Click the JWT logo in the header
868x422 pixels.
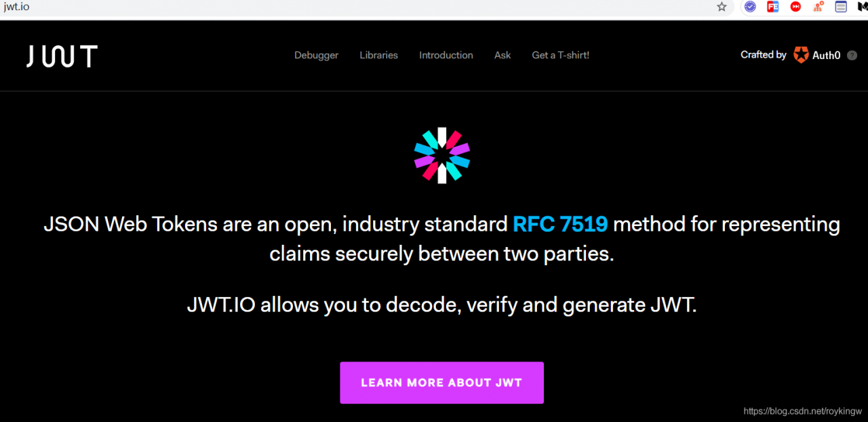pyautogui.click(x=62, y=56)
